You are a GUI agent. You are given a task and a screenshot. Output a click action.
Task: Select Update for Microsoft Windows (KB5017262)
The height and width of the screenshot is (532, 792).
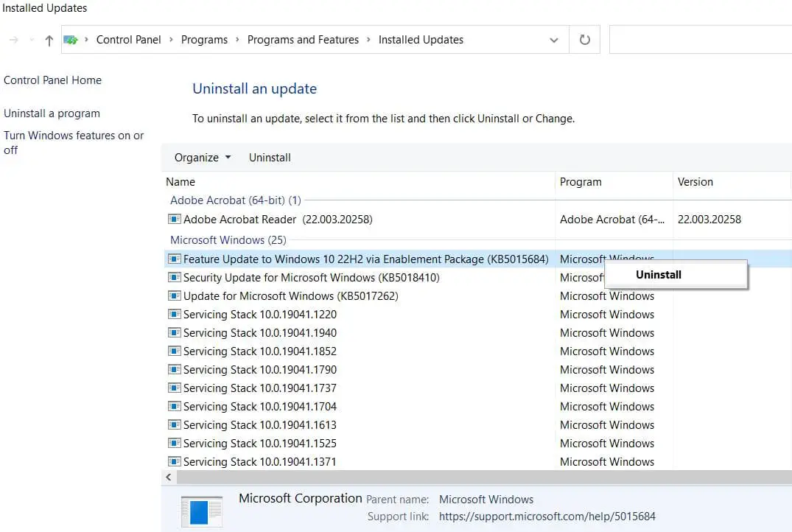[x=290, y=296]
